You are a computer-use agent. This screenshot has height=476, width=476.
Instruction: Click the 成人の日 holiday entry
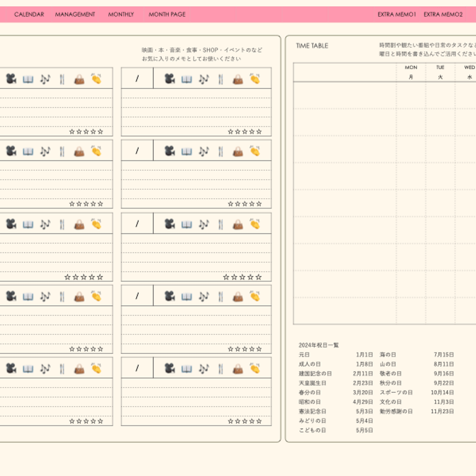(x=309, y=364)
